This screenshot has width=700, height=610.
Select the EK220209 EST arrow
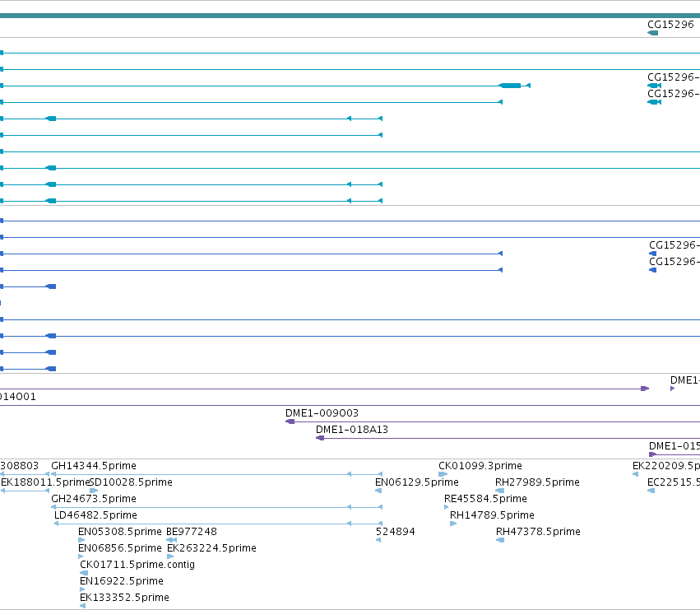click(x=635, y=474)
